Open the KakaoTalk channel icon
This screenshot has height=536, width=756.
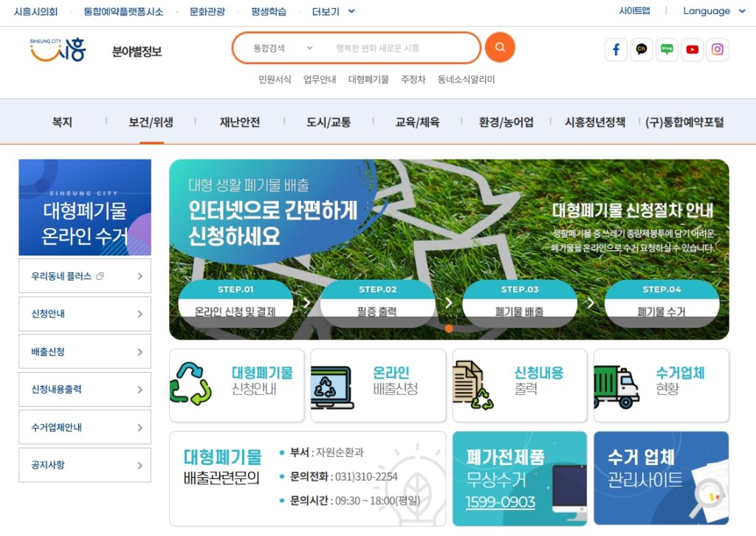pyautogui.click(x=642, y=49)
